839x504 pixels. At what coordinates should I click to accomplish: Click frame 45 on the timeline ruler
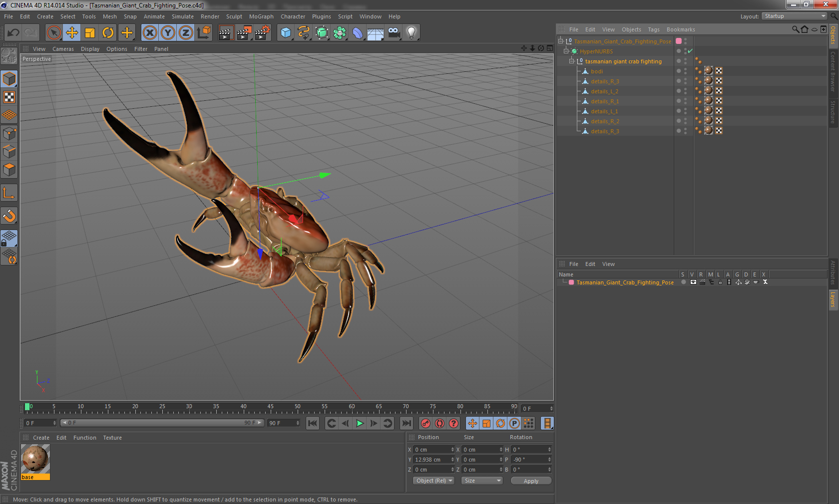pos(270,407)
